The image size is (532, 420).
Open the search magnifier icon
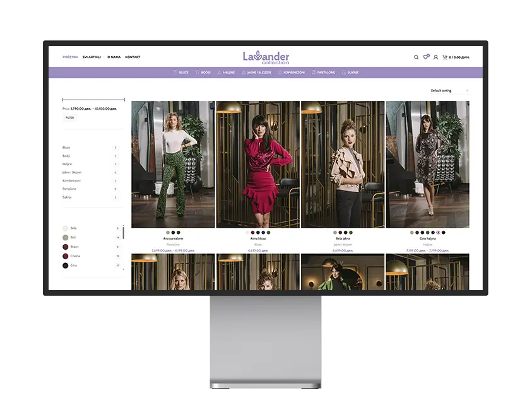coord(416,57)
